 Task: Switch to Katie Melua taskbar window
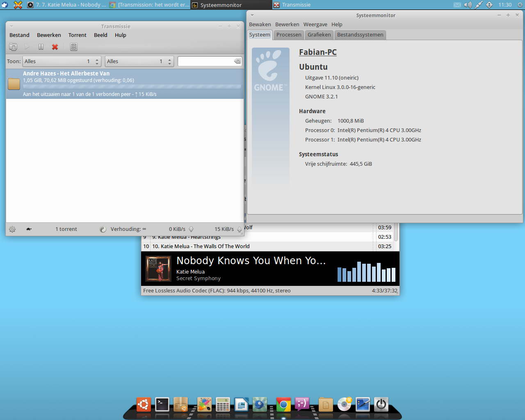click(x=66, y=5)
